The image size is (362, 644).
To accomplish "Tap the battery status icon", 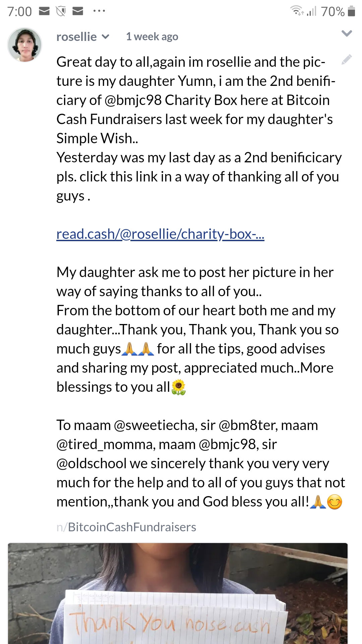I will pyautogui.click(x=351, y=11).
